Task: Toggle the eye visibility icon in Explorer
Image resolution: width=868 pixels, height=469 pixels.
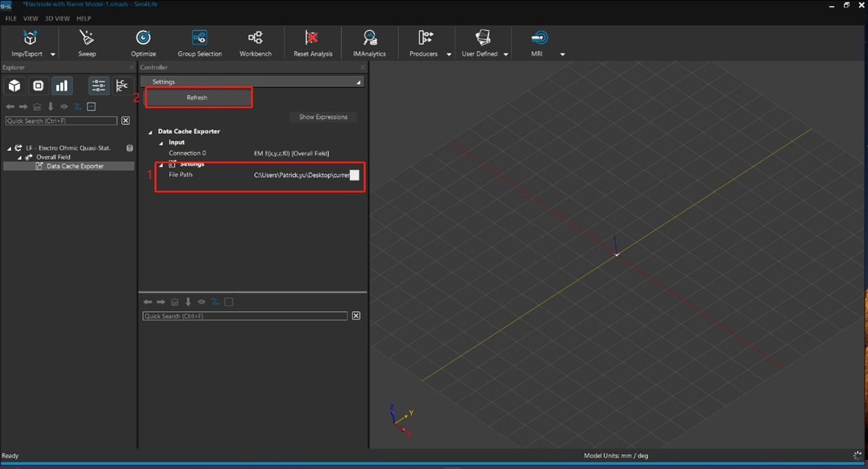Action: pos(64,107)
